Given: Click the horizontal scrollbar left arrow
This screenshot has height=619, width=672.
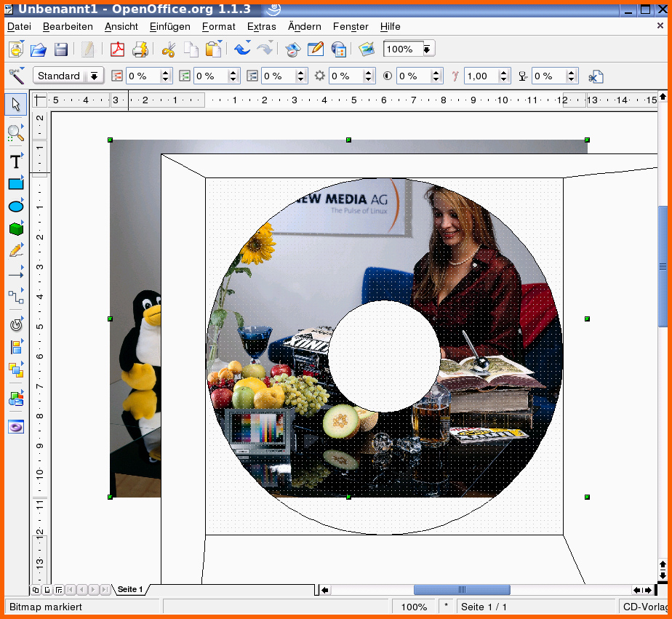Looking at the screenshot, I should [325, 591].
